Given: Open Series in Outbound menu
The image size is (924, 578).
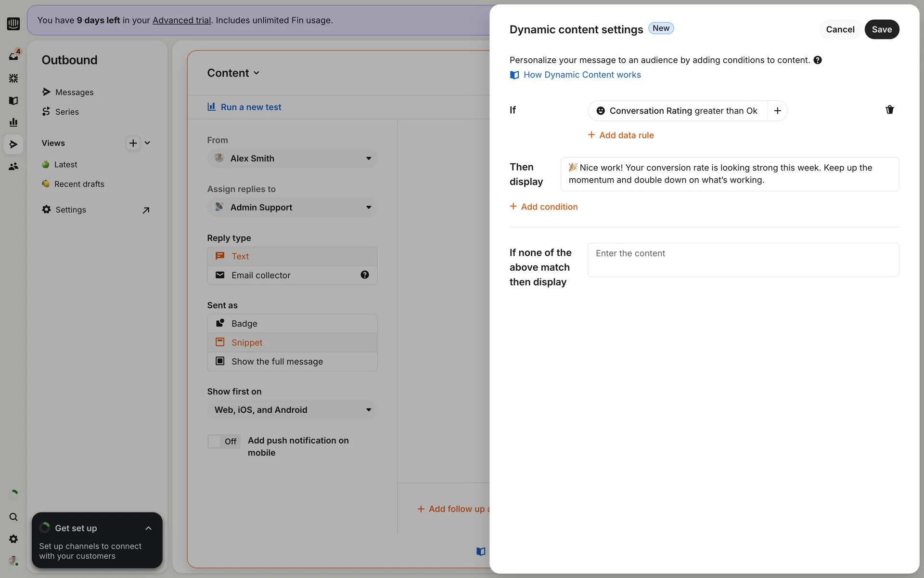Looking at the screenshot, I should (x=67, y=112).
